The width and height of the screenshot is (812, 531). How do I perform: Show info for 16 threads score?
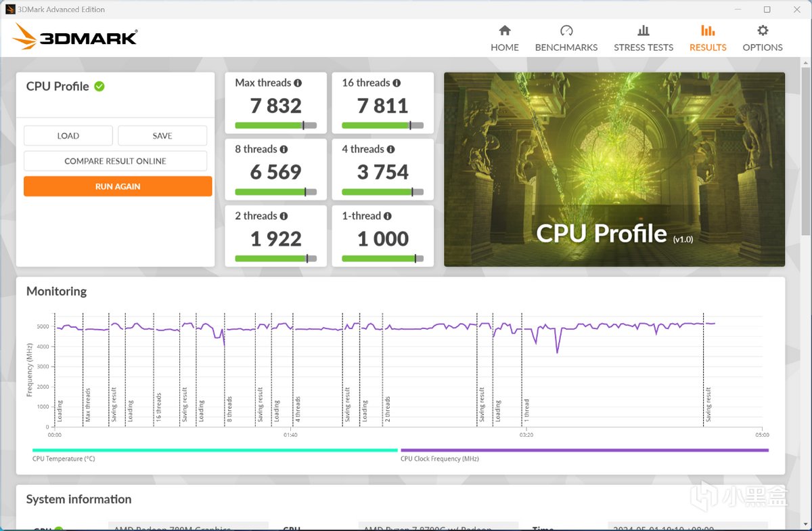(x=397, y=83)
